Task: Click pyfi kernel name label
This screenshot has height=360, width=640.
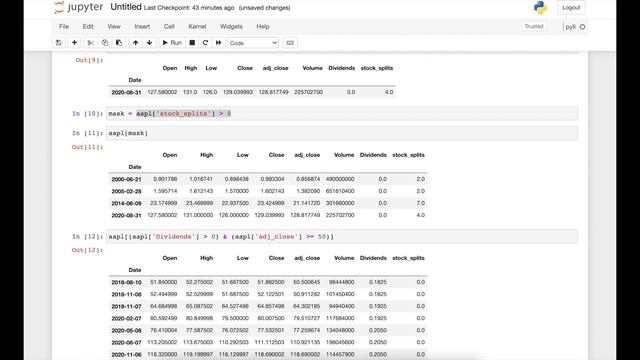Action: coord(571,27)
